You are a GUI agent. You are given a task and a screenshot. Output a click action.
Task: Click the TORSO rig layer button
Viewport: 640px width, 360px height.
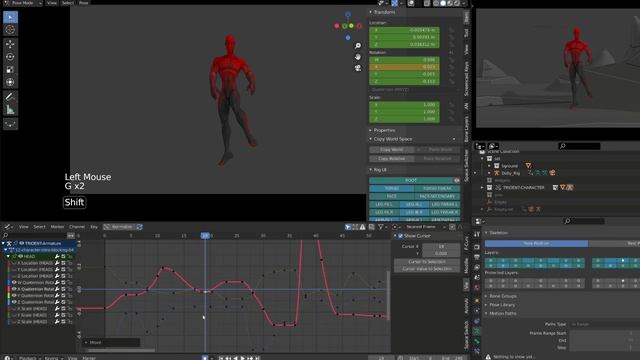tap(391, 189)
